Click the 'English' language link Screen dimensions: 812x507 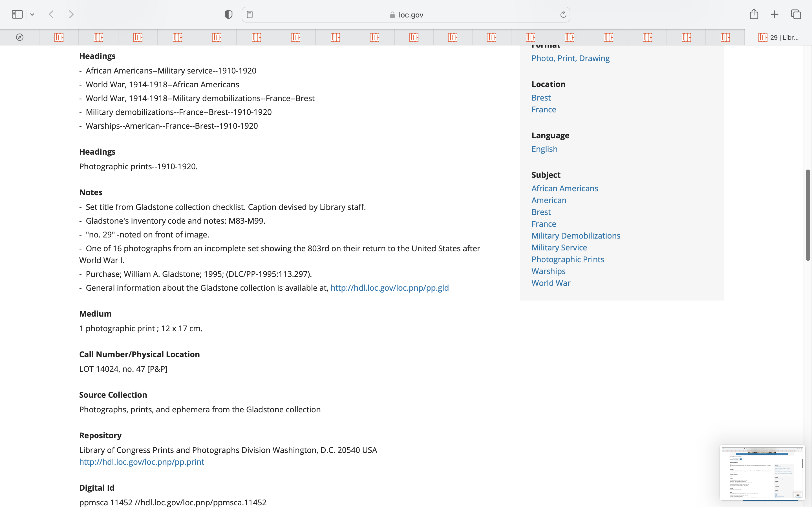544,149
